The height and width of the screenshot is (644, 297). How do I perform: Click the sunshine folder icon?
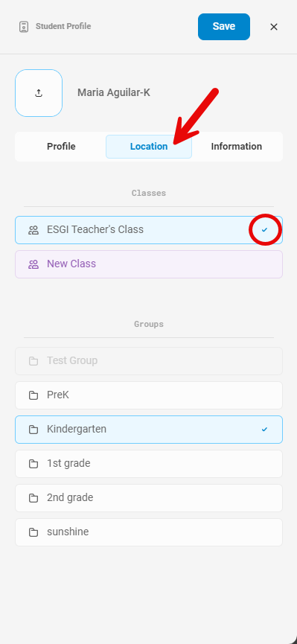tap(33, 532)
